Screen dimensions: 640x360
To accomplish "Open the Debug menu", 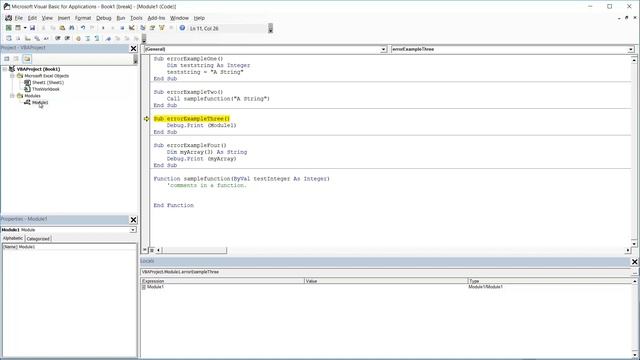I will [104, 18].
